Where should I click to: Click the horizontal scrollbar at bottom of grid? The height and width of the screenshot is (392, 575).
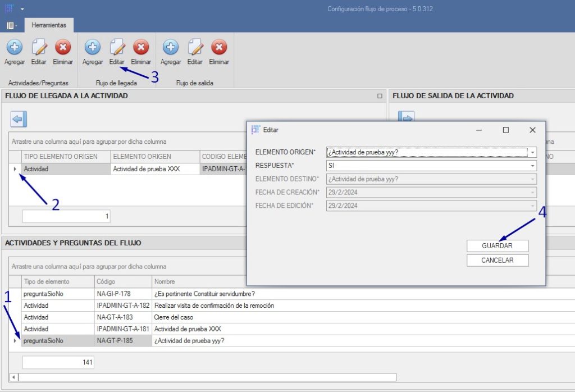207,377
